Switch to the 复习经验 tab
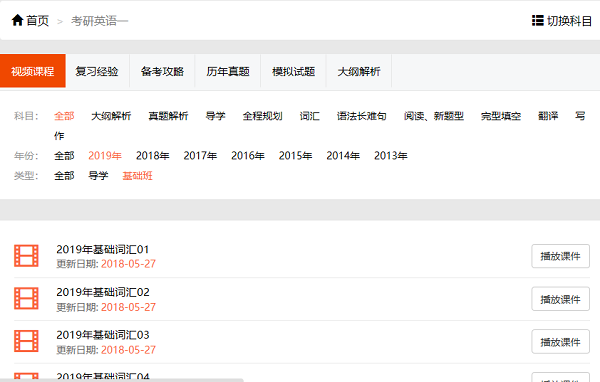Image resolution: width=600 pixels, height=382 pixels. 97,71
